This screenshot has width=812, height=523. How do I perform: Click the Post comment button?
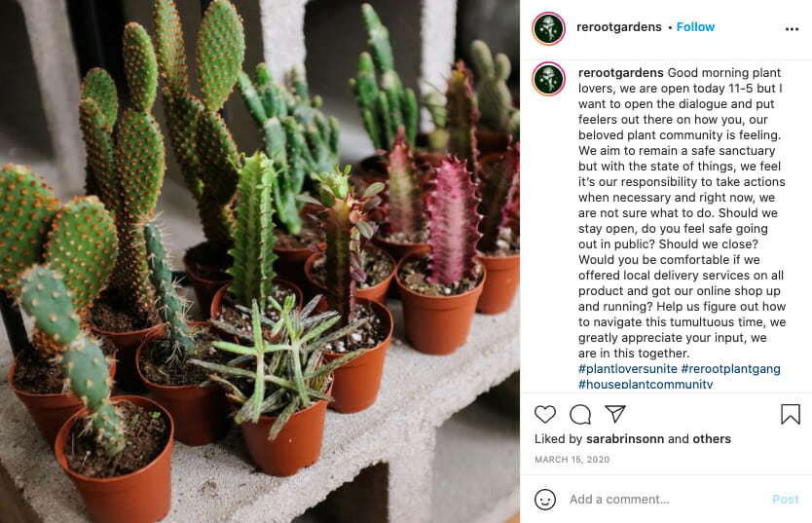pyautogui.click(x=786, y=500)
